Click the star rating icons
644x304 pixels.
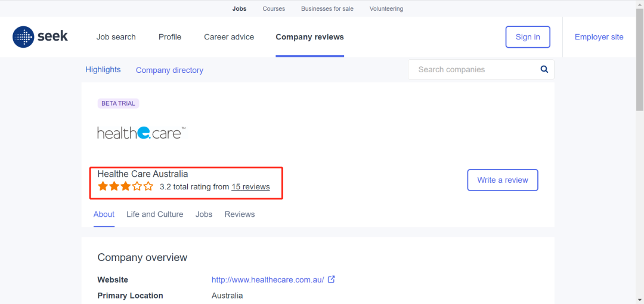[x=126, y=186]
